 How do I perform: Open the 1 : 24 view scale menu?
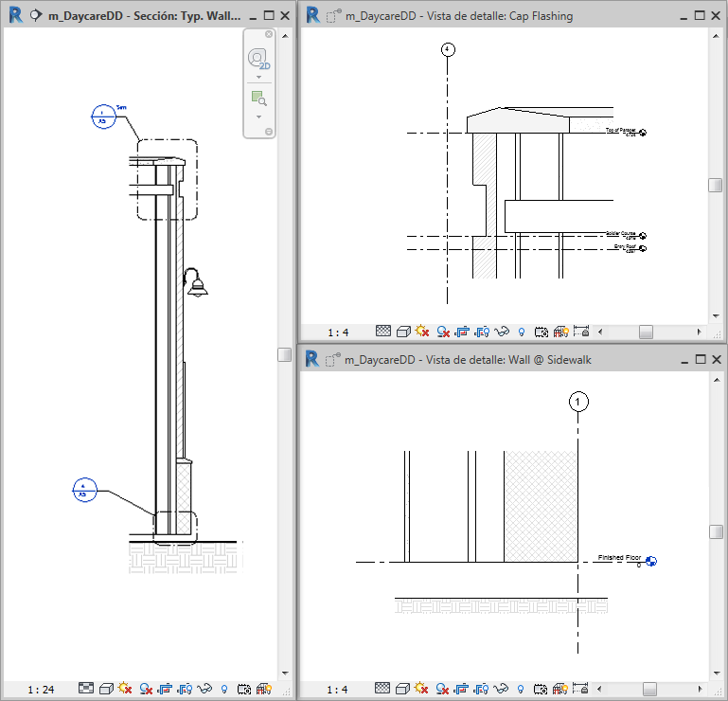click(41, 690)
